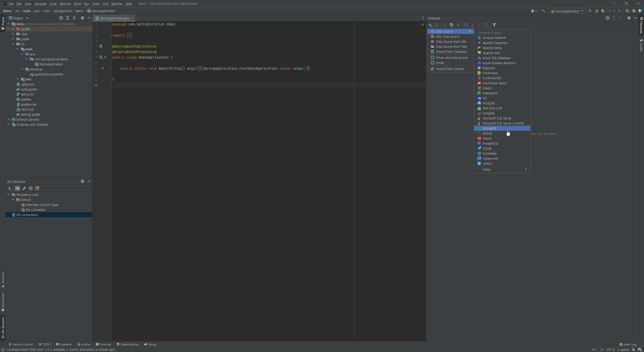The image size is (644, 352).
Task: Toggle the Gradle tool window side button
Action: pyautogui.click(x=641, y=45)
